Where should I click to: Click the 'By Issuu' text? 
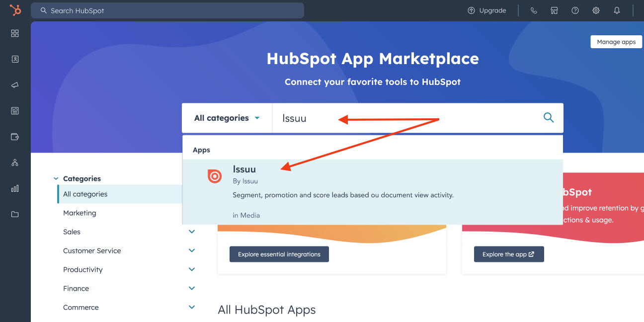pyautogui.click(x=245, y=181)
